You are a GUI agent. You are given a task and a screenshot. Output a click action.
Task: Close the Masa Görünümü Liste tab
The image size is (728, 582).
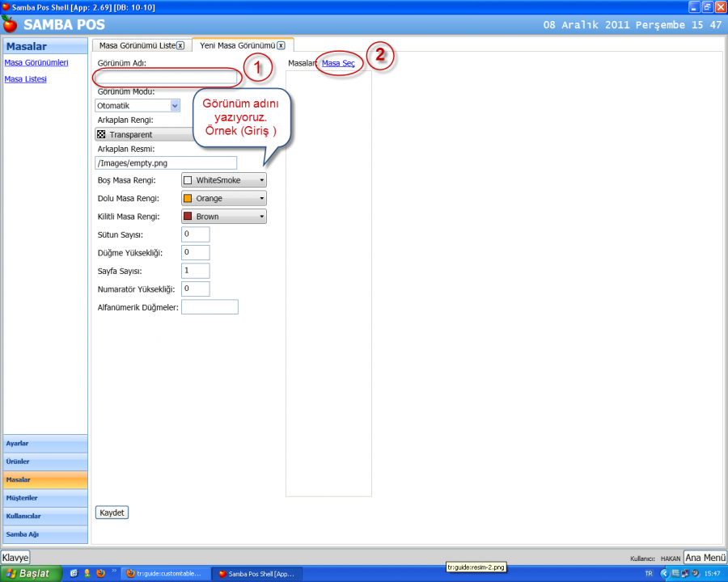pos(180,45)
